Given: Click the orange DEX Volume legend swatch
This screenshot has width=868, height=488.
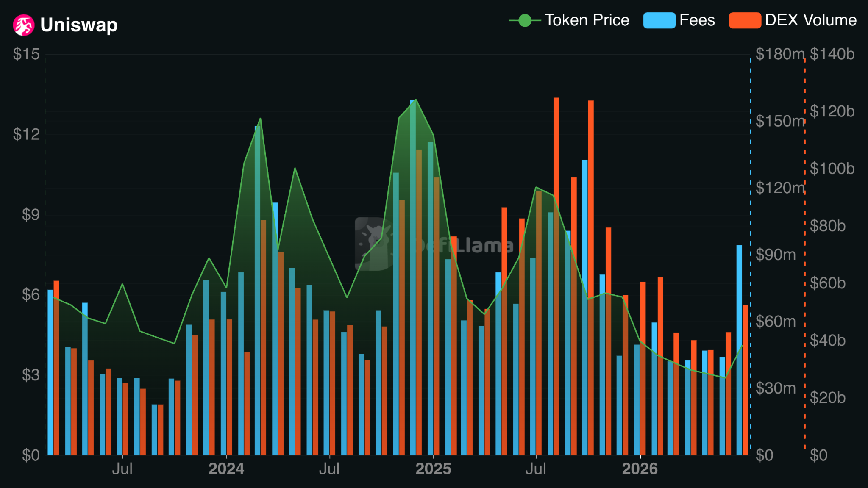Looking at the screenshot, I should (745, 20).
